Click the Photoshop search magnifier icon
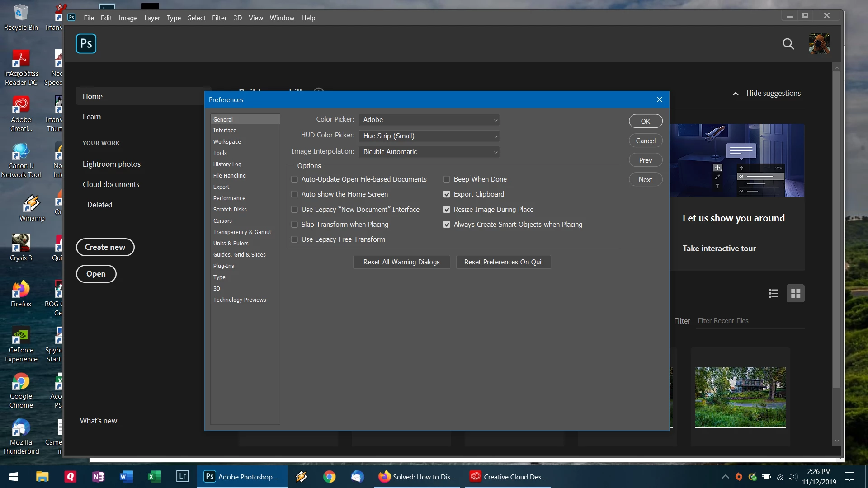This screenshot has width=868, height=488. (x=788, y=44)
